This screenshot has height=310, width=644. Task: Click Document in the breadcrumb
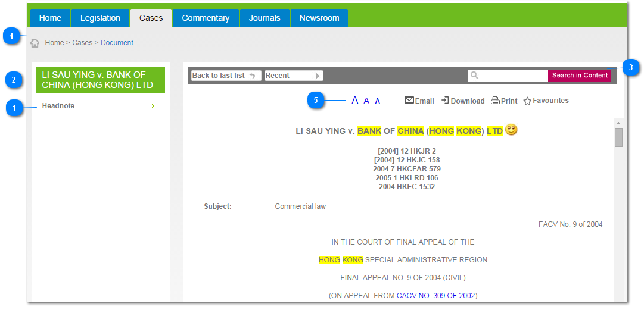(x=117, y=43)
